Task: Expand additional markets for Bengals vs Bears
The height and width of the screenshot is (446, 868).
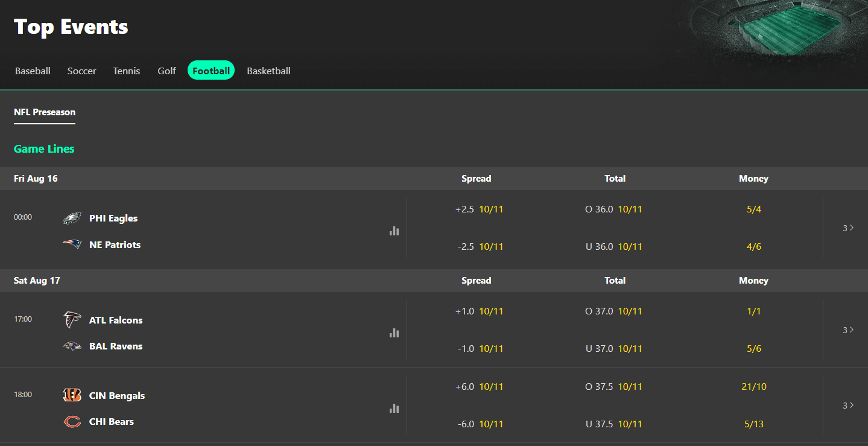Action: 848,405
